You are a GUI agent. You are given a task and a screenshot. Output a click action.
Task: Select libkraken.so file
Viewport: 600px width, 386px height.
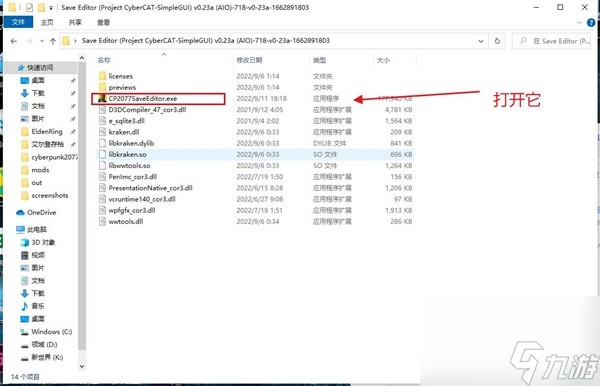(x=127, y=154)
